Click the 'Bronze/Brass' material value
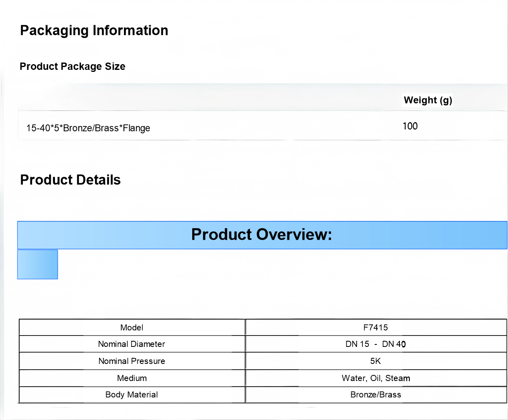The width and height of the screenshot is (508, 420). 376,394
